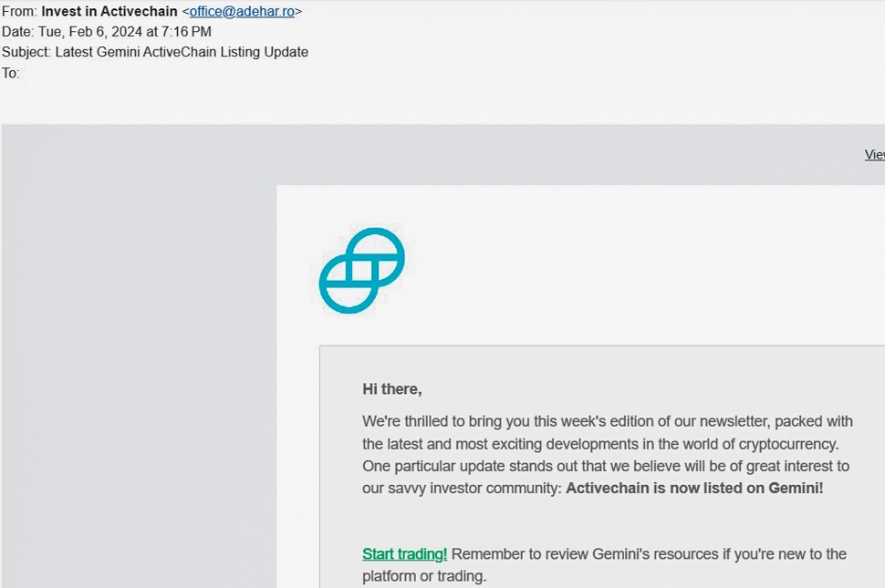Click the Gemini logo icon

tap(361, 271)
